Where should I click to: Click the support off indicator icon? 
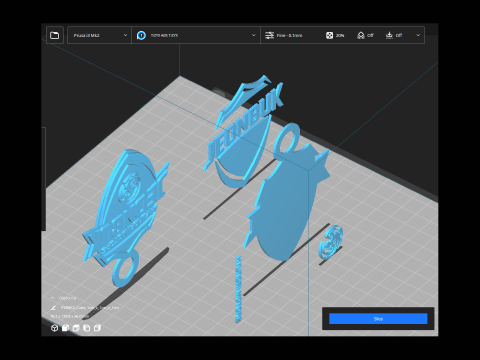(x=361, y=35)
